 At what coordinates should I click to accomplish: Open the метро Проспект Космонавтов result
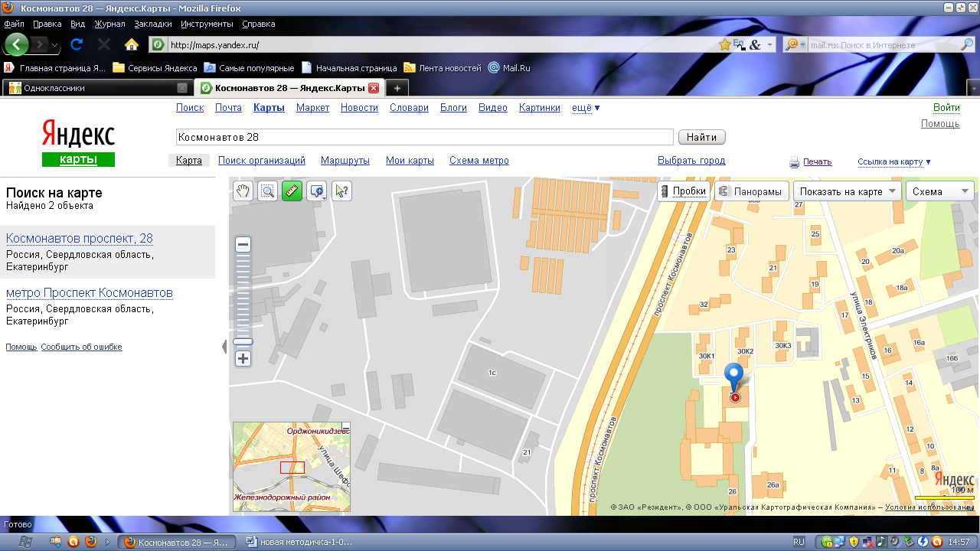click(x=90, y=293)
